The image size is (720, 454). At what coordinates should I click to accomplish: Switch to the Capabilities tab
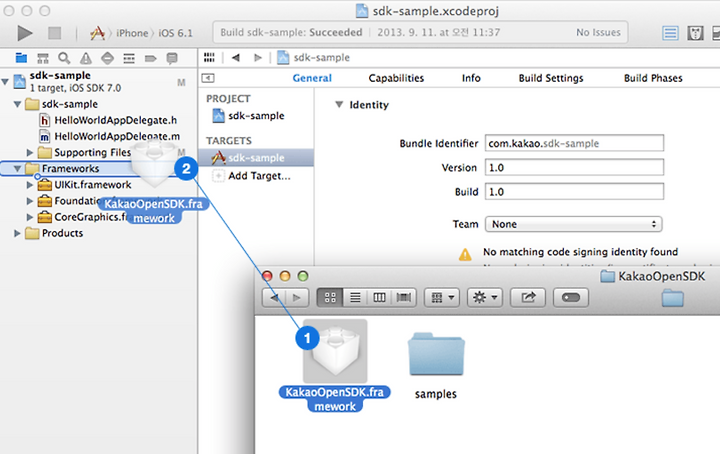tap(396, 78)
